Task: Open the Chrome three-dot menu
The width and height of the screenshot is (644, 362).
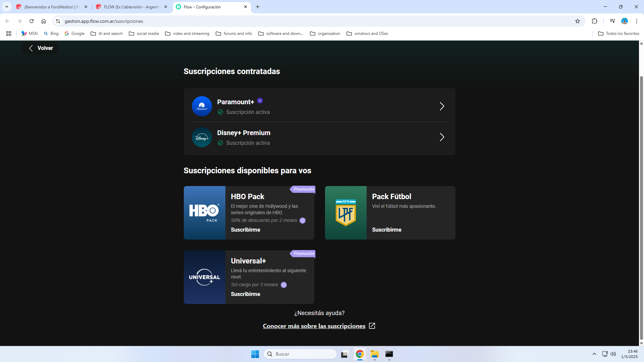Action: point(637,21)
